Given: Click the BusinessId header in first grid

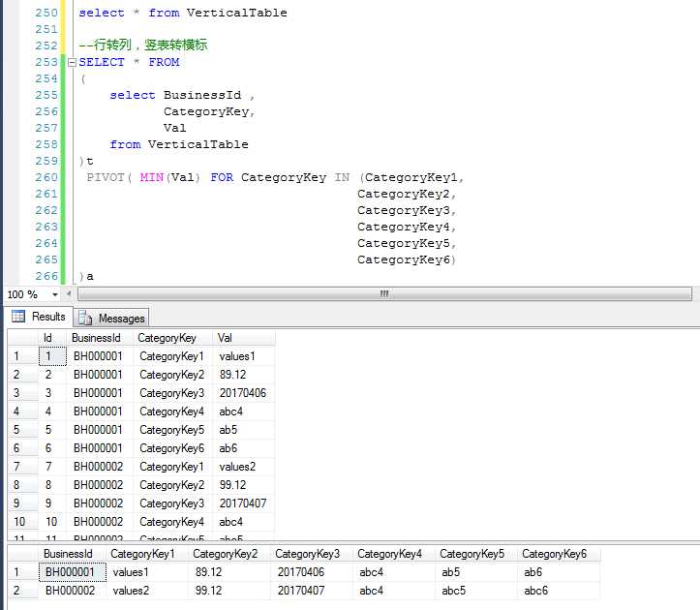Looking at the screenshot, I should (100, 338).
